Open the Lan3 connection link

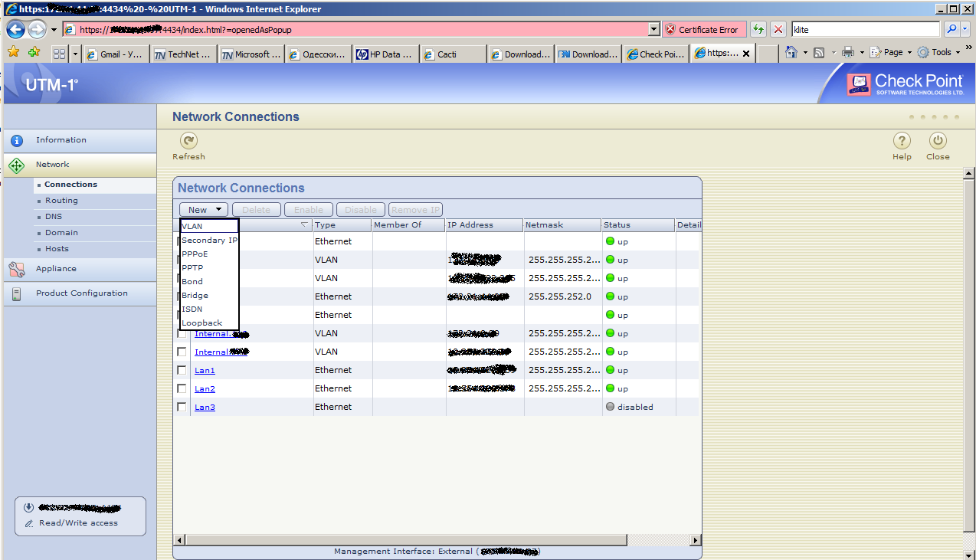pos(205,408)
